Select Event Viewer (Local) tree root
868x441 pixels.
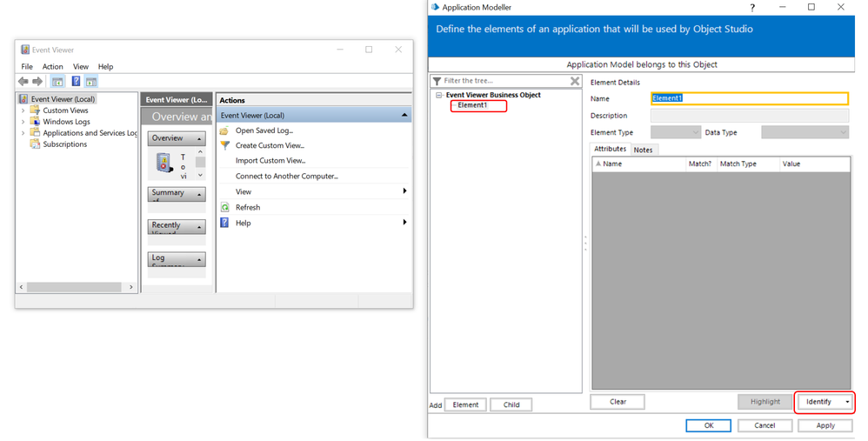pos(63,99)
